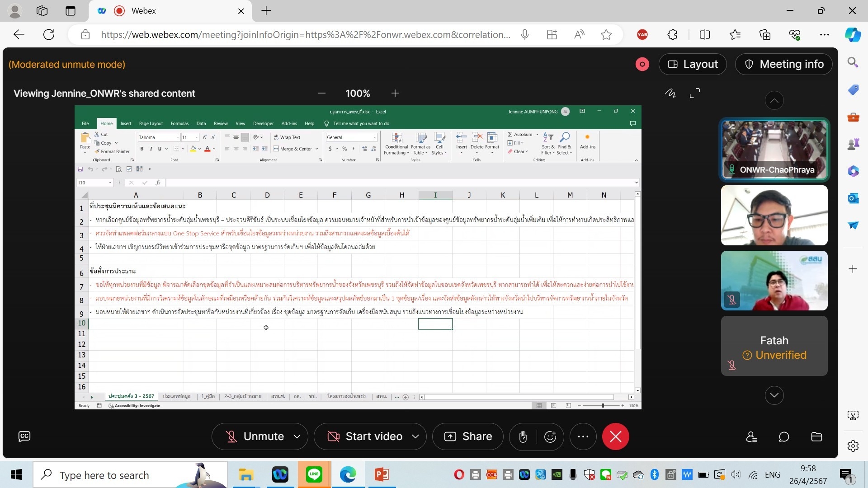Image resolution: width=868 pixels, height=488 pixels.
Task: Zoom in shared content with plus
Action: pyautogui.click(x=395, y=93)
